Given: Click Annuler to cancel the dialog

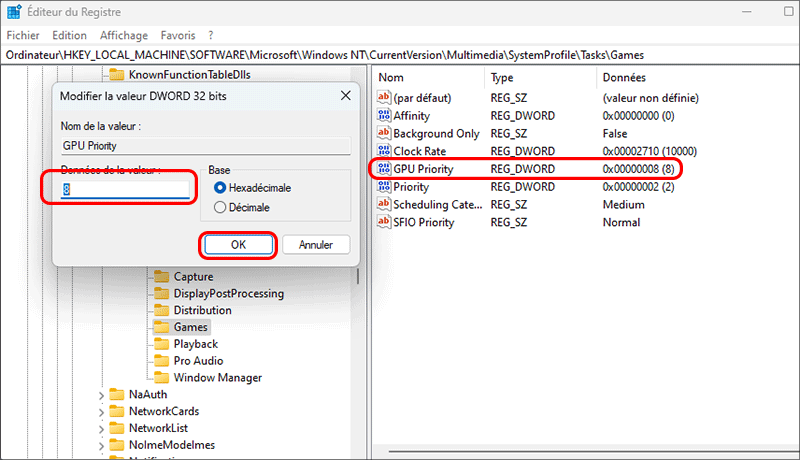Looking at the screenshot, I should 316,245.
